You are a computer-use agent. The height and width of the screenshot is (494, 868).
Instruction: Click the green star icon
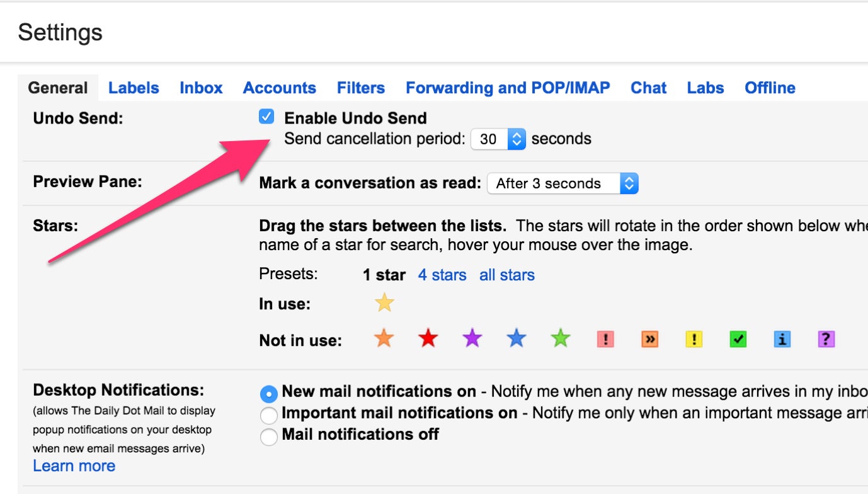pos(560,340)
